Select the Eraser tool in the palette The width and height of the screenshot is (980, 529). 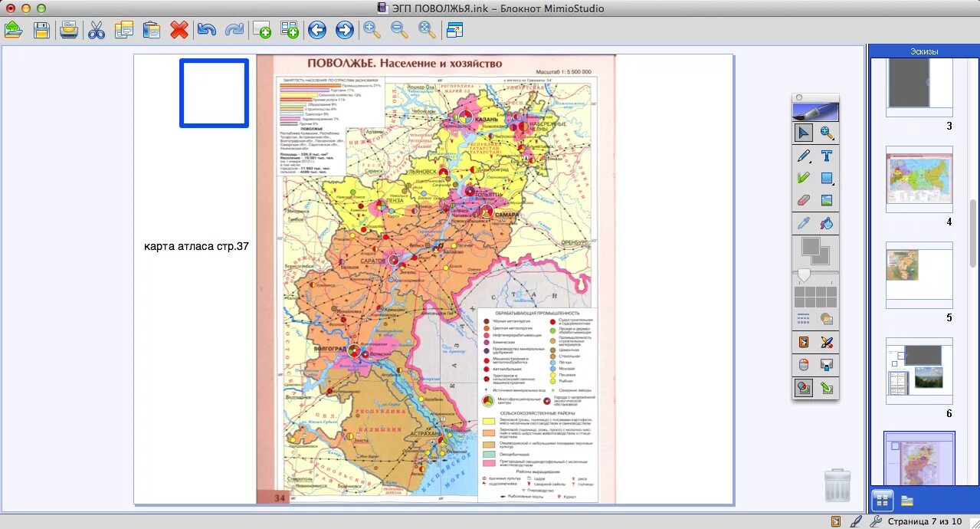click(804, 200)
